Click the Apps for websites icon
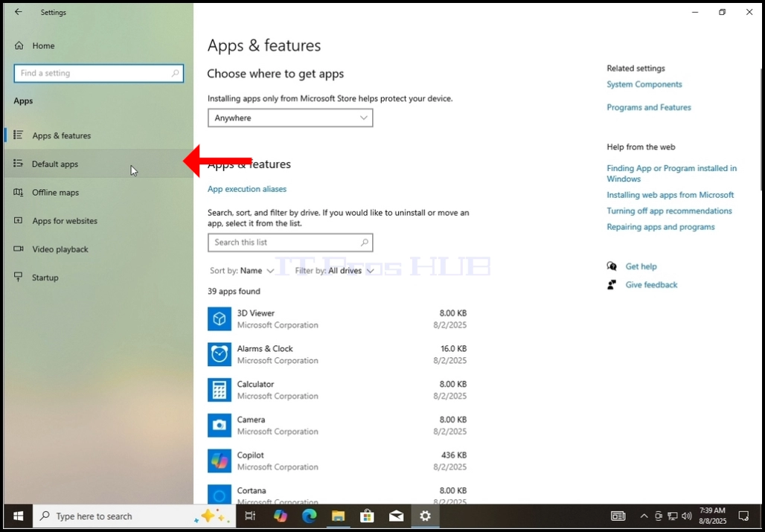765x532 pixels. tap(19, 221)
